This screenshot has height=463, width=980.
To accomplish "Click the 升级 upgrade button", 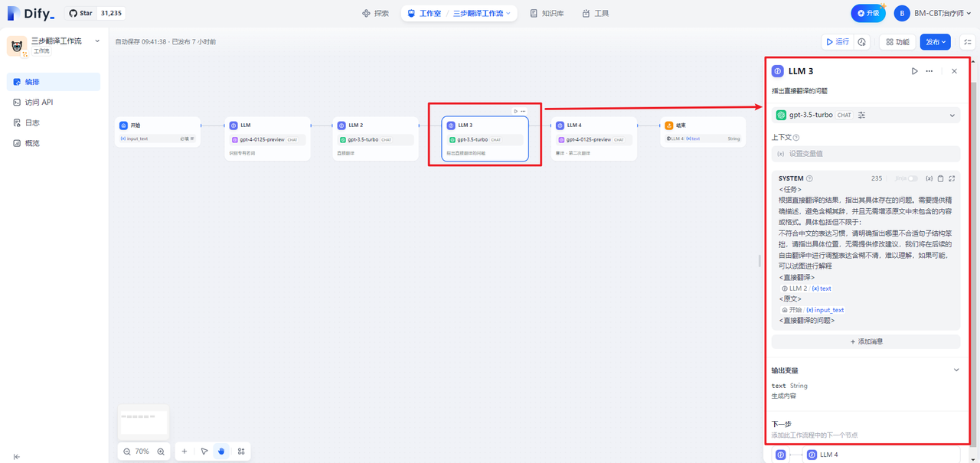I will click(x=867, y=13).
